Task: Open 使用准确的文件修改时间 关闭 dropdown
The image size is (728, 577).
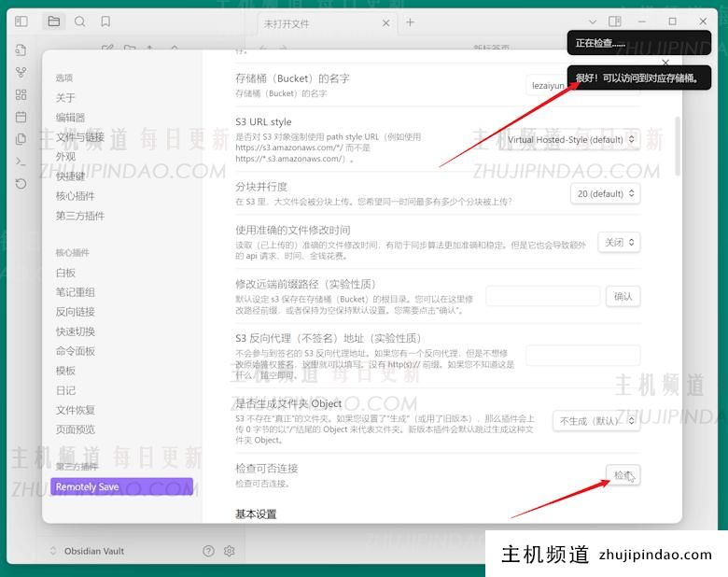Action: coord(619,242)
